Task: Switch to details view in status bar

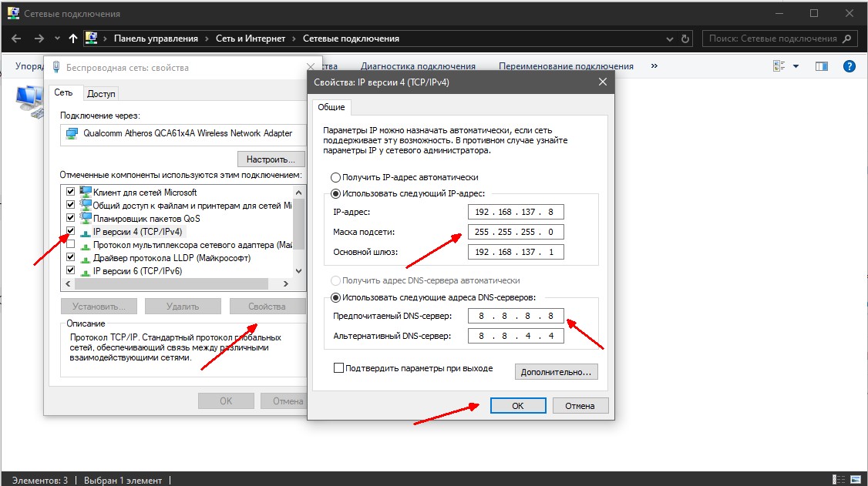Action: click(839, 479)
